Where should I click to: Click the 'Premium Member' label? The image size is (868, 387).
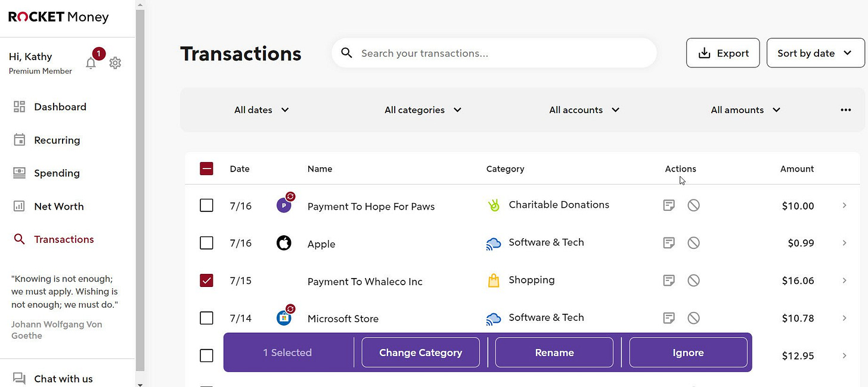click(41, 71)
